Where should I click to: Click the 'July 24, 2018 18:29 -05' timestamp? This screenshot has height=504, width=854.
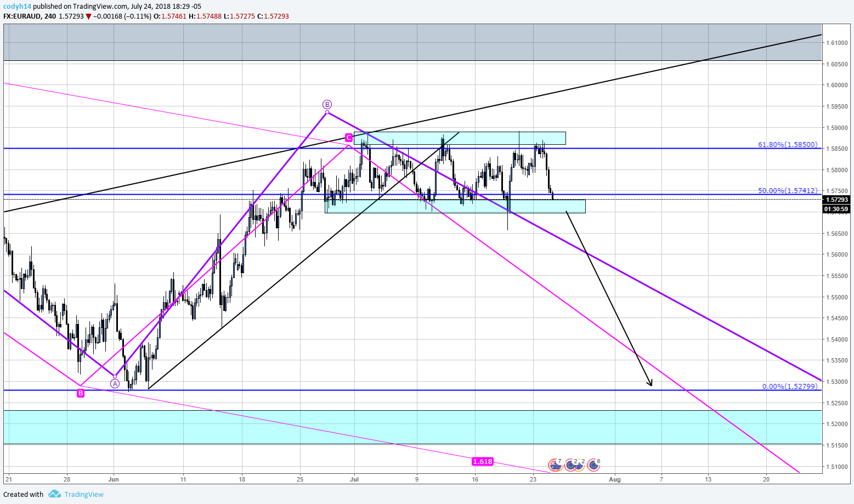pyautogui.click(x=166, y=6)
